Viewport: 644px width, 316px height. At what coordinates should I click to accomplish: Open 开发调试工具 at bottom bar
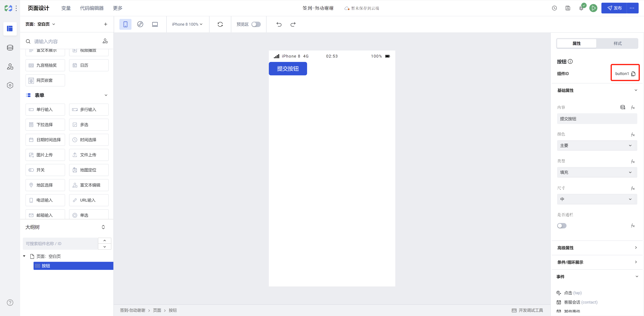pos(527,310)
